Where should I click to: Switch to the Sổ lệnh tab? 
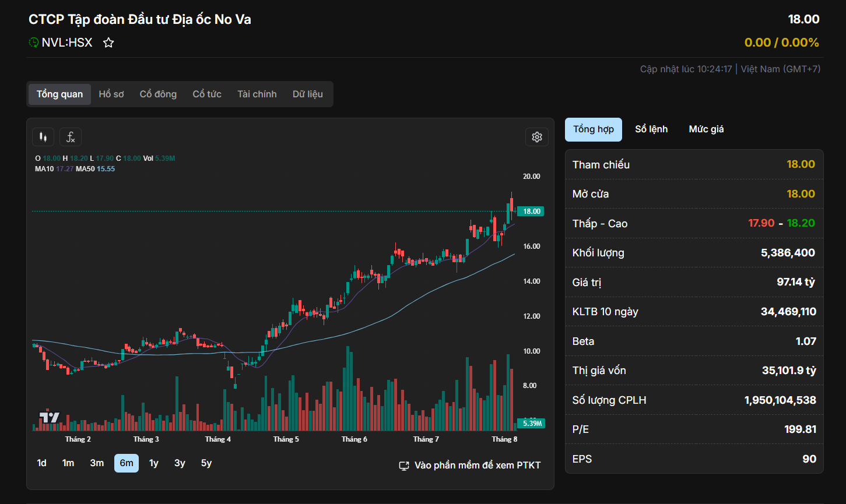click(x=651, y=129)
